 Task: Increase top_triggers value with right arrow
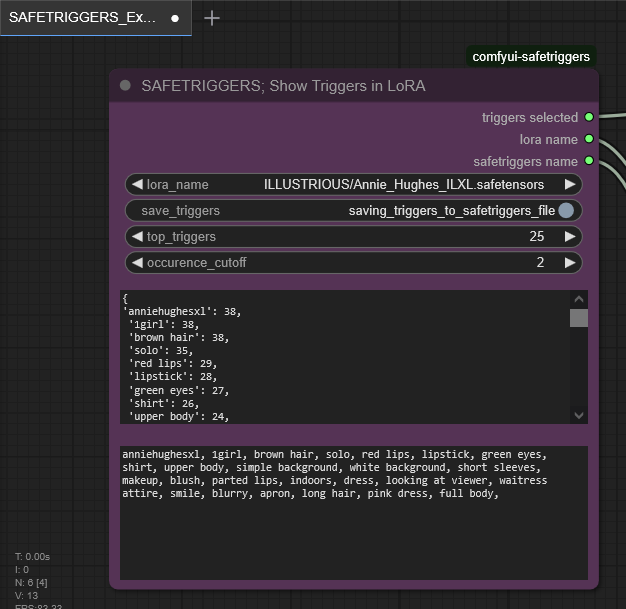pyautogui.click(x=570, y=236)
